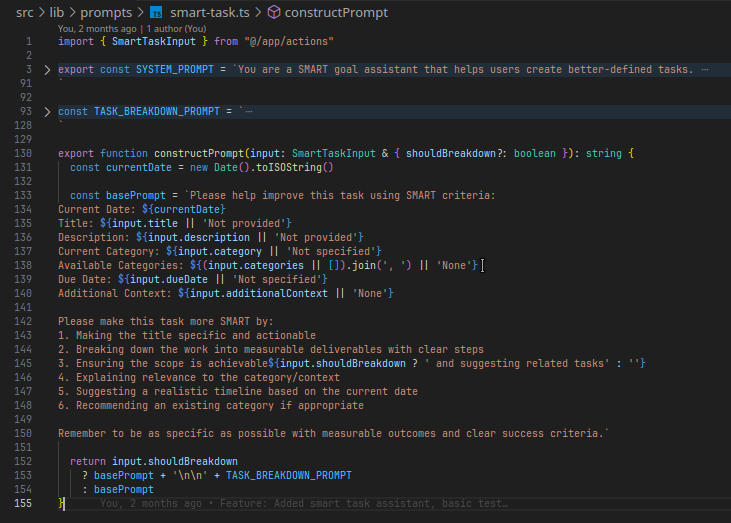Screen dimensions: 731x523
Task: Click 'TASK_BREAKDOWN_PROMPT' declaration on line 93
Action: tap(157, 111)
